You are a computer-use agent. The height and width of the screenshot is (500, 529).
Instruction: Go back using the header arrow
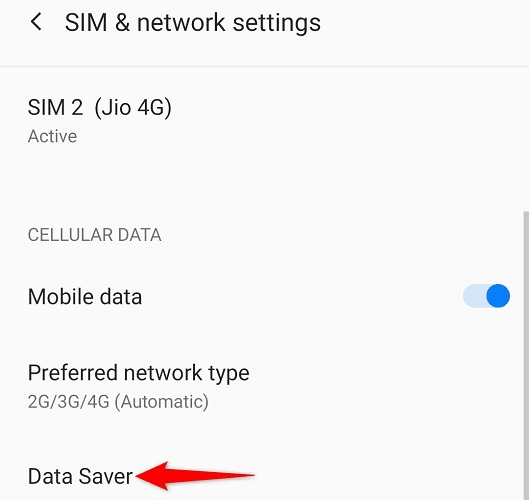[x=36, y=22]
